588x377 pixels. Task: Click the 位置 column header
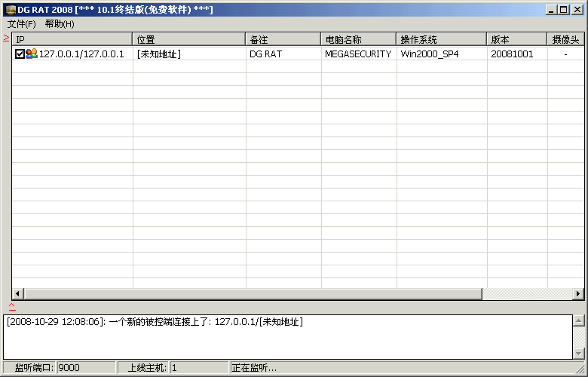[188, 39]
